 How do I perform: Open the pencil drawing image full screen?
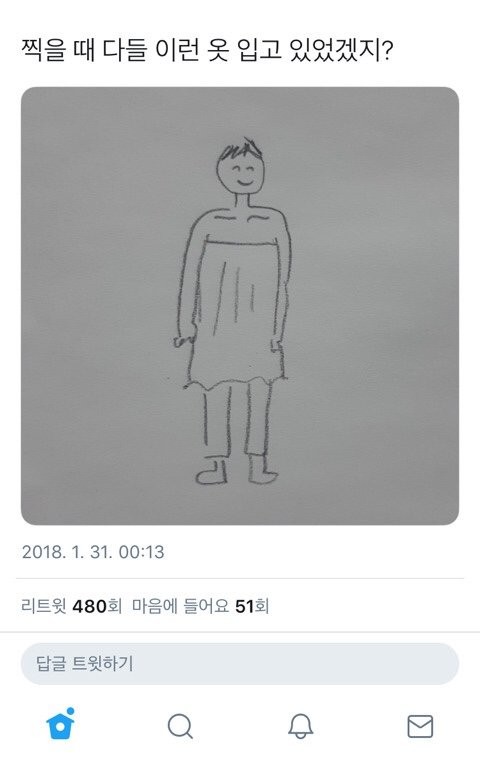[x=240, y=306]
